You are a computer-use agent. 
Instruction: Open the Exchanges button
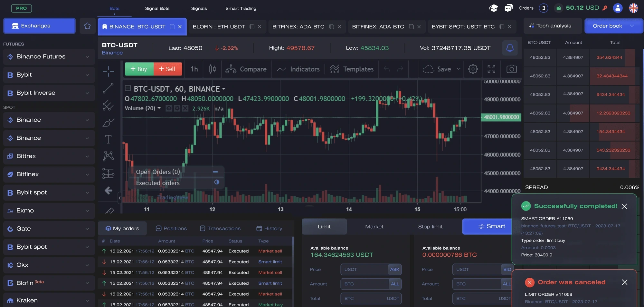pyautogui.click(x=39, y=26)
